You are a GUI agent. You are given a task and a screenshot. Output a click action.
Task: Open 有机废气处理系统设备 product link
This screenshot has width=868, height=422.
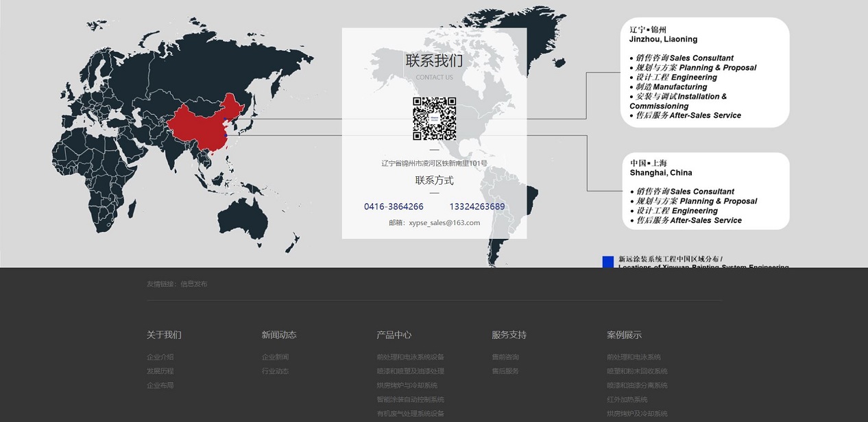(411, 414)
